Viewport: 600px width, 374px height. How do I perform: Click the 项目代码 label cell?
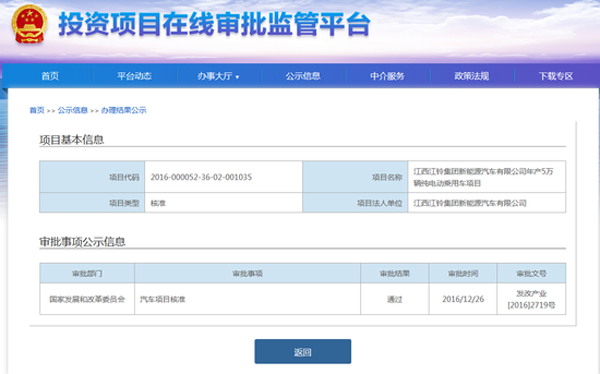coord(92,177)
